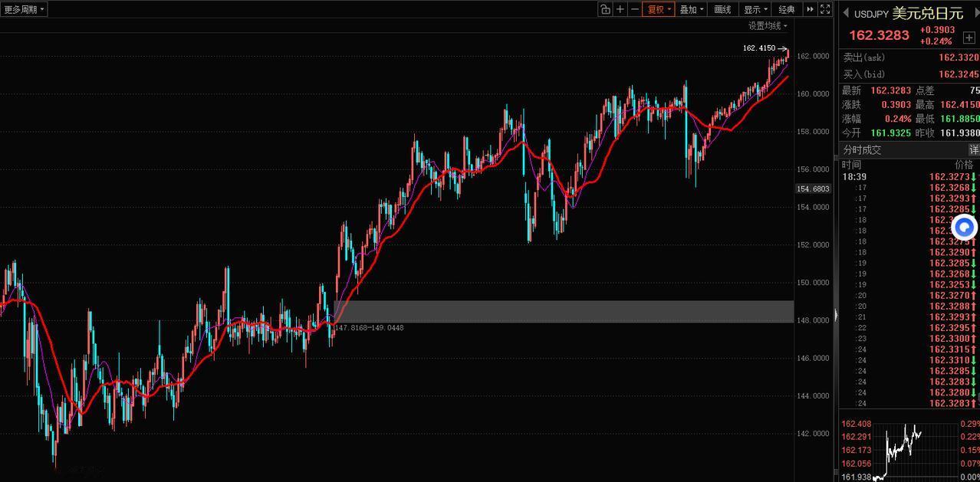Open the 显示 display dropdown
This screenshot has width=980, height=482.
pyautogui.click(x=755, y=9)
